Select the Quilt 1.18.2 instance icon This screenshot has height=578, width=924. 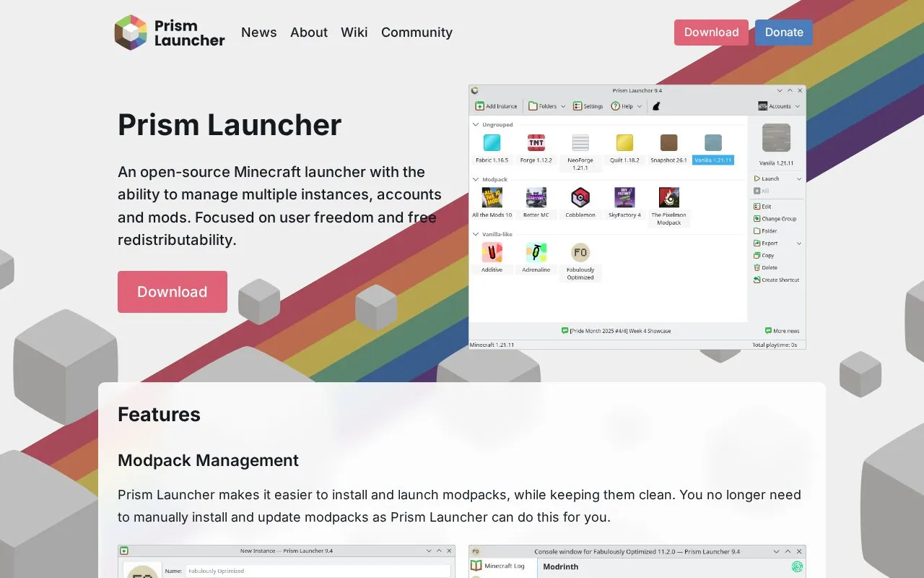coord(624,142)
